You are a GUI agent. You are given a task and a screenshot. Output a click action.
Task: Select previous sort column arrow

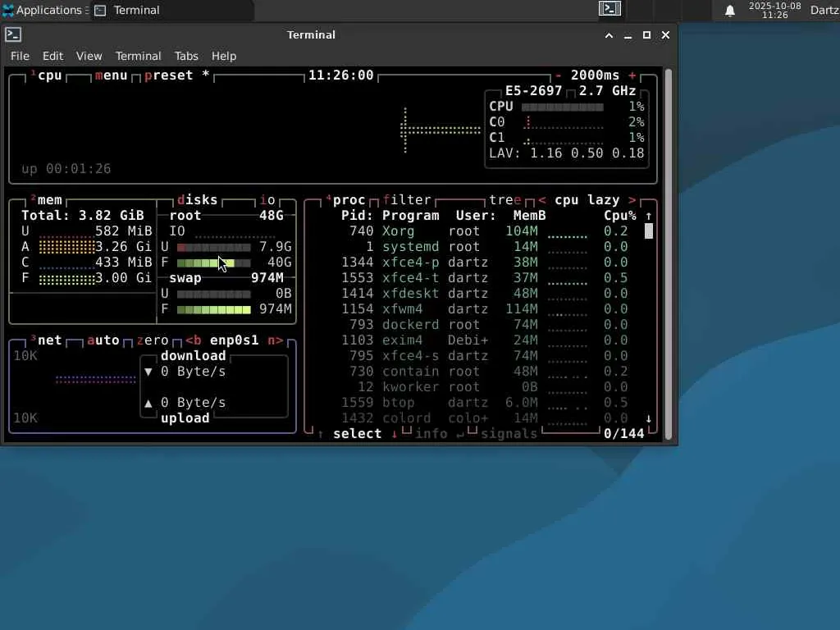pos(542,200)
